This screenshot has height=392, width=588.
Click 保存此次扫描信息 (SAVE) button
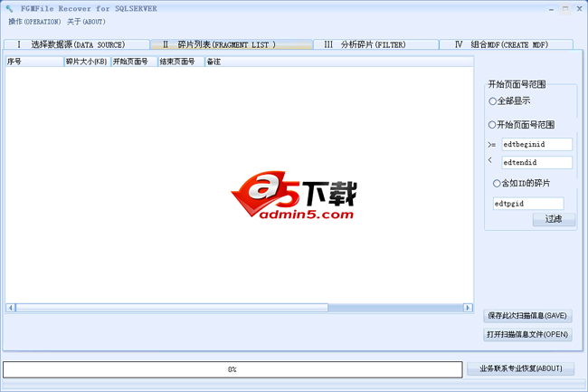[x=527, y=316]
